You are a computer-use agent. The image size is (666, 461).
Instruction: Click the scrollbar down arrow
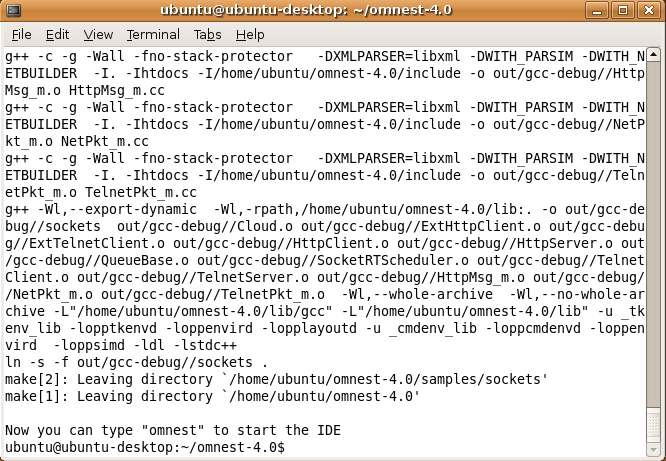[x=653, y=449]
